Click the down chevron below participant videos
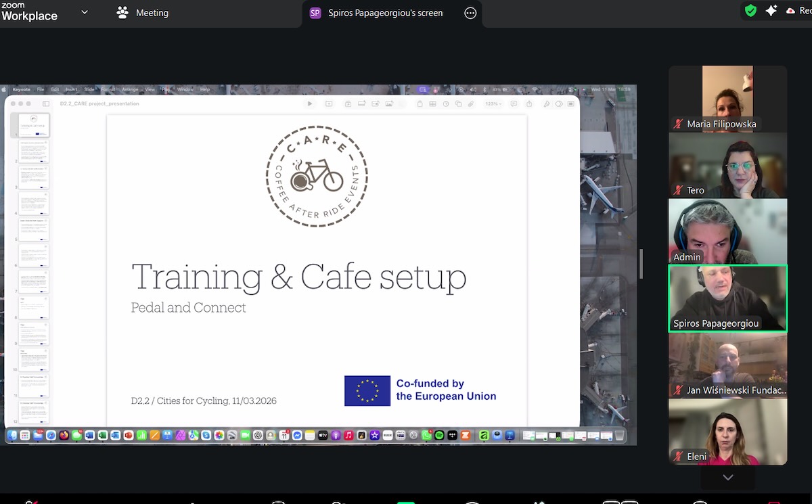Image resolution: width=812 pixels, height=504 pixels. [x=727, y=478]
